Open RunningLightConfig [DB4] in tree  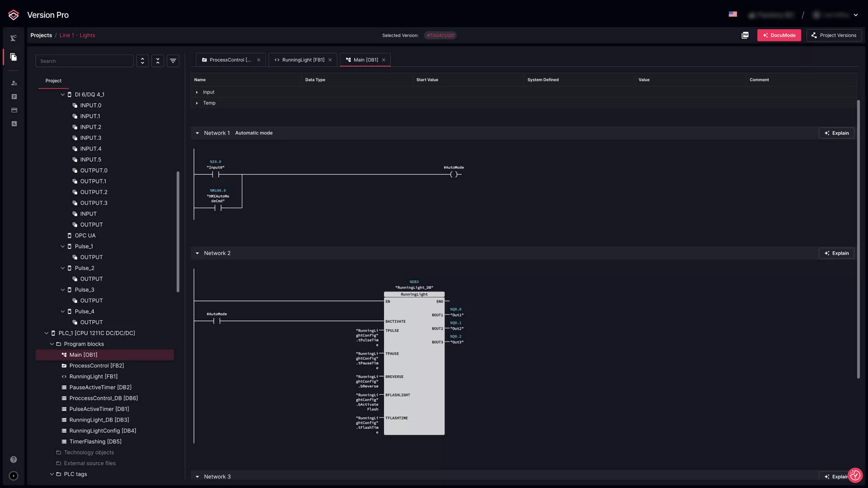point(103,431)
